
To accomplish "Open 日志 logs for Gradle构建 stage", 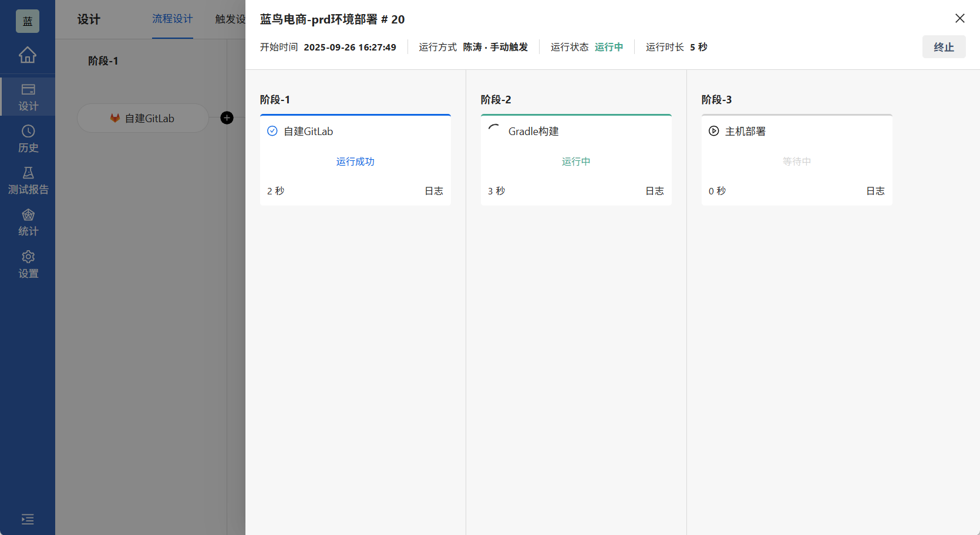I will 654,190.
